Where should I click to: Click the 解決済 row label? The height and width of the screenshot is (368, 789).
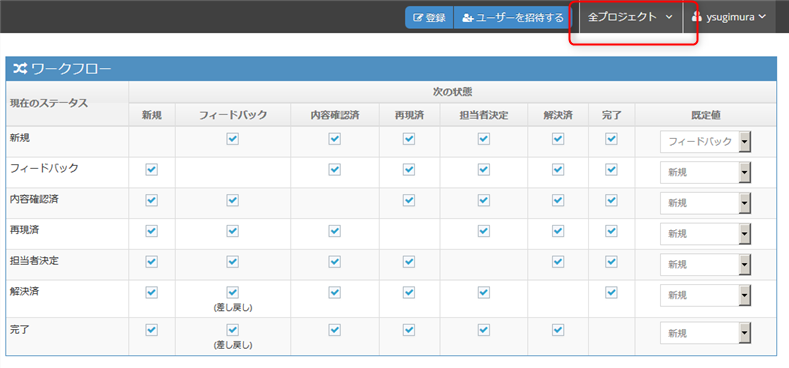[25, 291]
